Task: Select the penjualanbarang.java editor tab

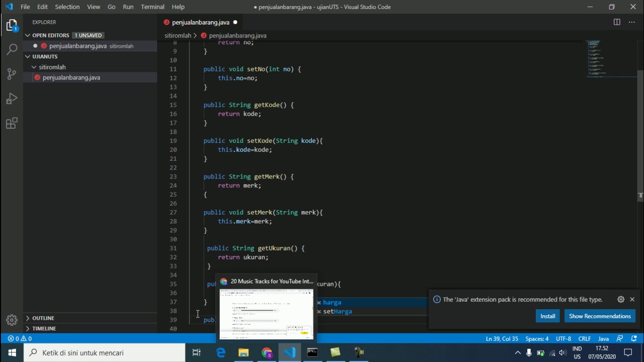Action: pyautogui.click(x=201, y=22)
